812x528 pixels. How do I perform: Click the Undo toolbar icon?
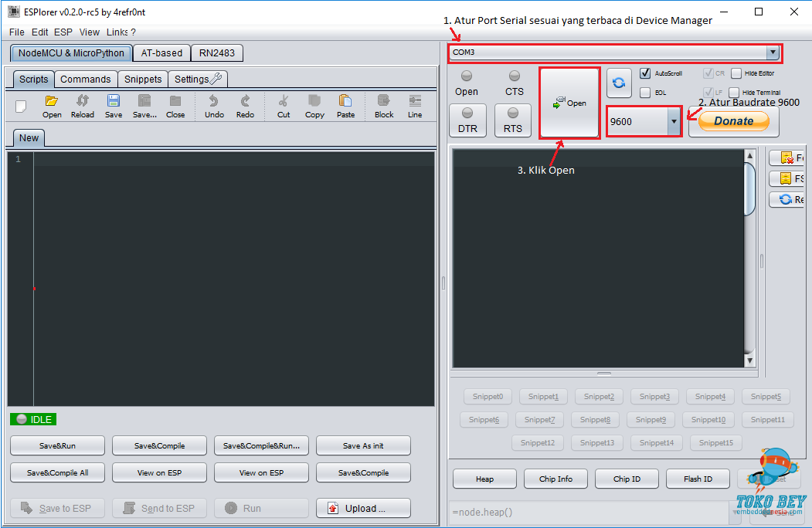[x=214, y=106]
